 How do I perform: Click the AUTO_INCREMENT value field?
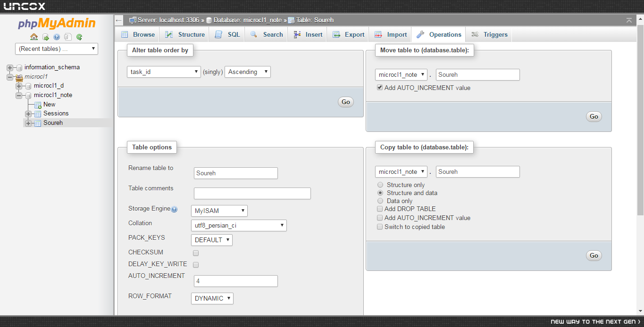(x=236, y=281)
